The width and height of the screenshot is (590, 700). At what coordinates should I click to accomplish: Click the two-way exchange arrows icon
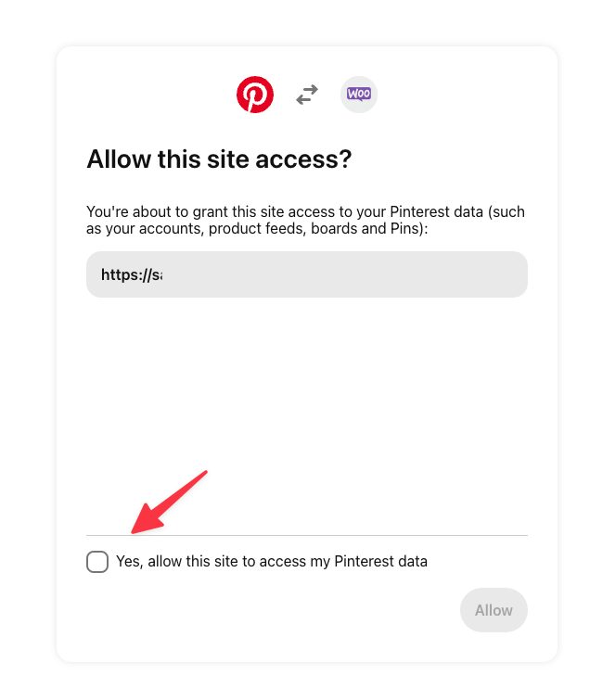[x=307, y=95]
